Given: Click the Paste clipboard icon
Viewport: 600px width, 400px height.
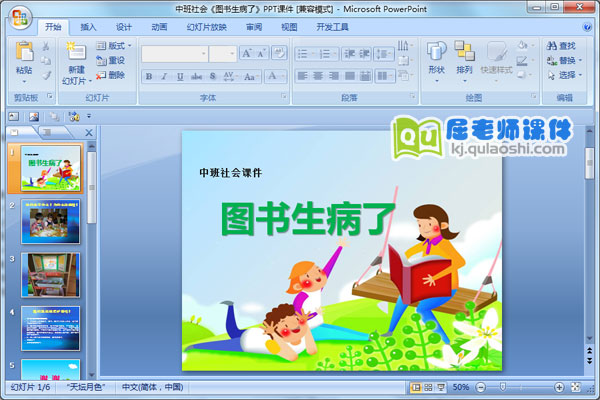Looking at the screenshot, I should coord(24,52).
